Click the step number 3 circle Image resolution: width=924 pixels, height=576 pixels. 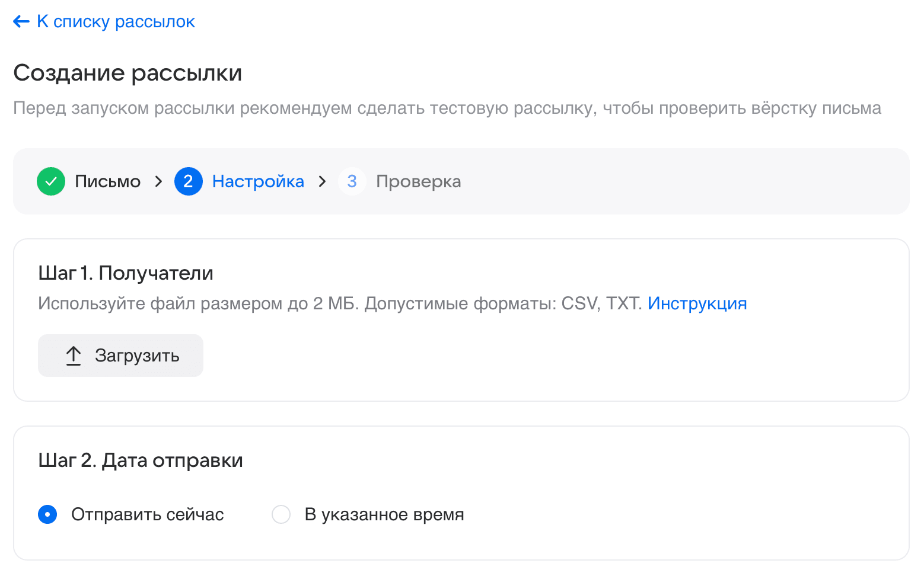coord(352,181)
